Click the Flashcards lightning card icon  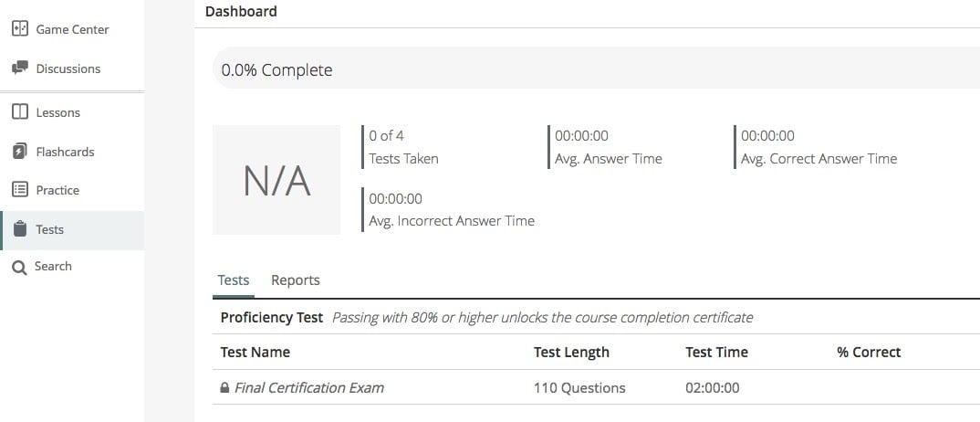[20, 152]
